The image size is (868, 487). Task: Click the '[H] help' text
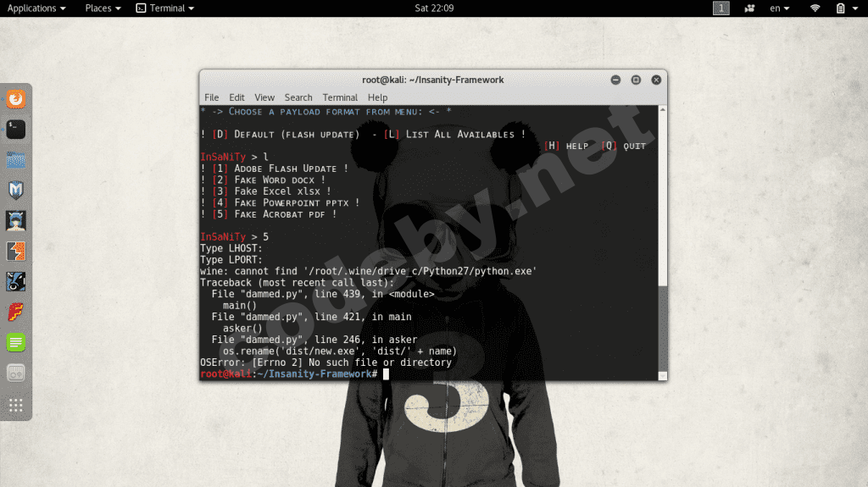pyautogui.click(x=566, y=146)
